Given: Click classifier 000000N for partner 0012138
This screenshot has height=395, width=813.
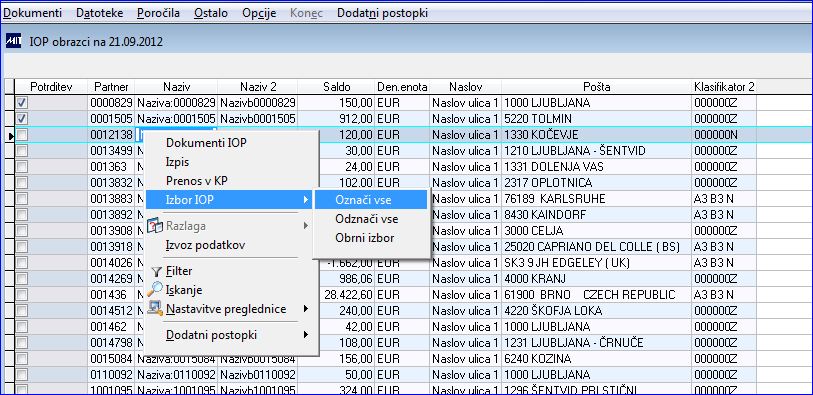Looking at the screenshot, I should point(724,135).
